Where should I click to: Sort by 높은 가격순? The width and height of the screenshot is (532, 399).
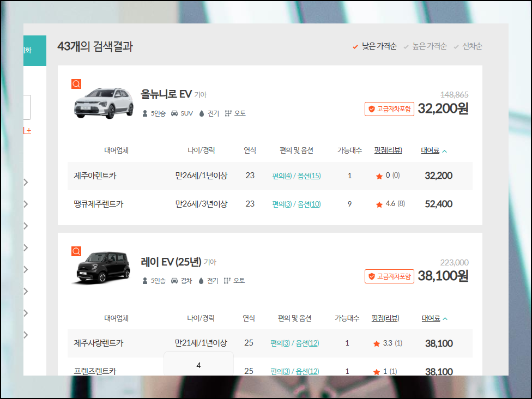tap(425, 46)
